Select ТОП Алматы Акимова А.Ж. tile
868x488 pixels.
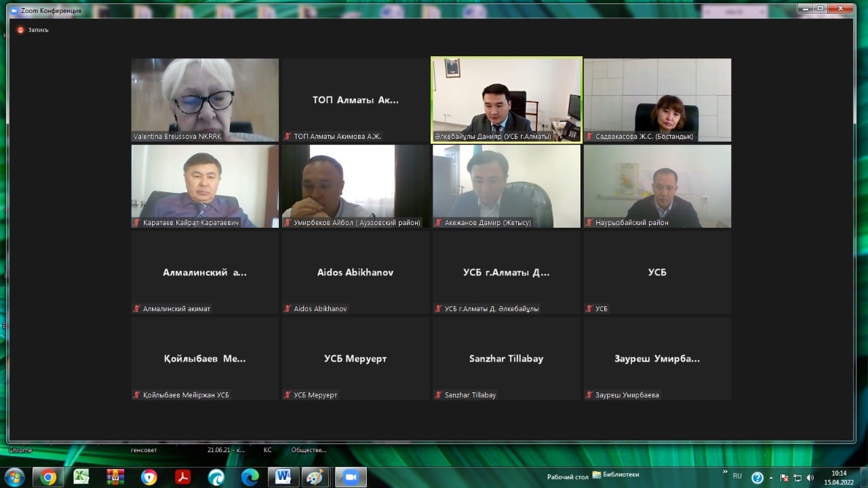pos(355,100)
